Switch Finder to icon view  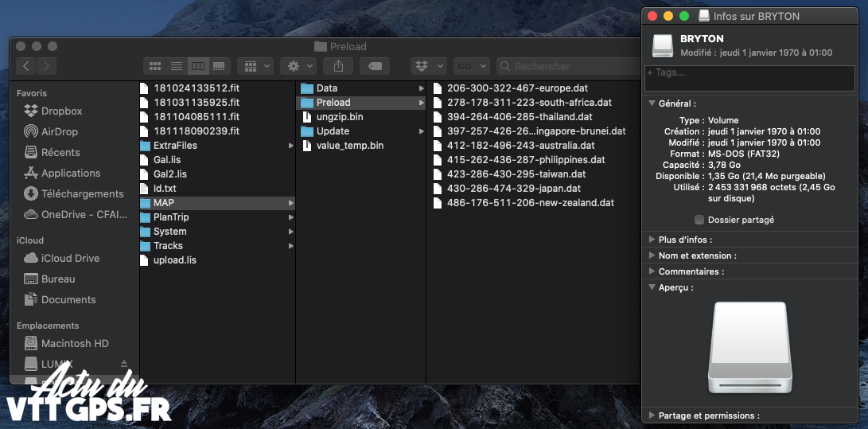[155, 66]
